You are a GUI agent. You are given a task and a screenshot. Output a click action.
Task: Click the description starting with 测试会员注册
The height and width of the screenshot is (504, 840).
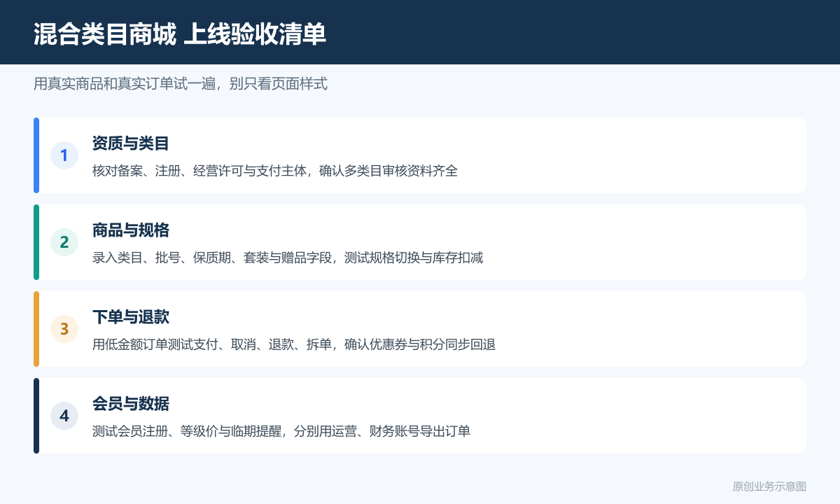[281, 431]
